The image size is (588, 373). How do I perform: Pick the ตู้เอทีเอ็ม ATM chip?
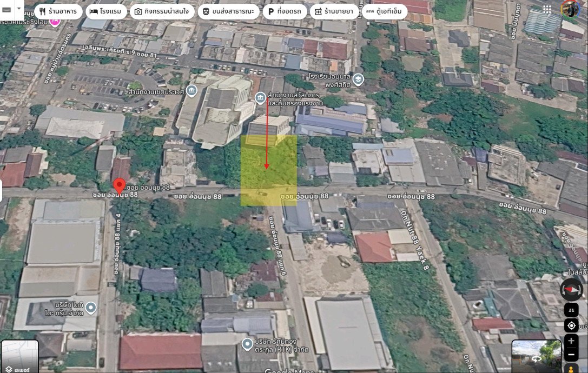coord(385,11)
